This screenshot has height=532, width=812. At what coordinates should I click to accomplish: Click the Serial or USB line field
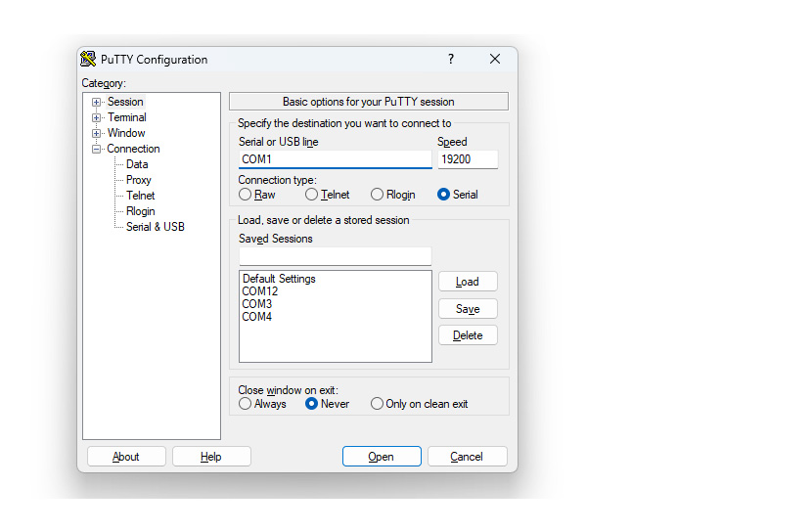click(x=335, y=159)
